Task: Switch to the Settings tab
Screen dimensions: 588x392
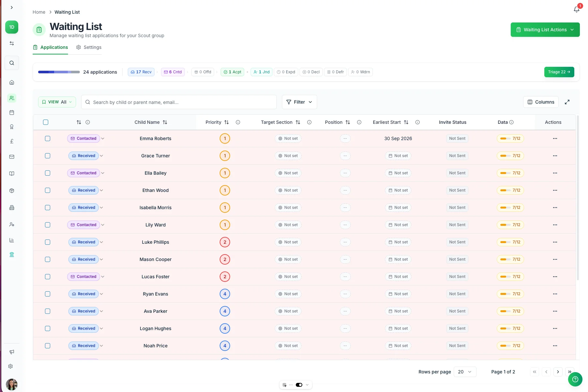Action: [89, 47]
